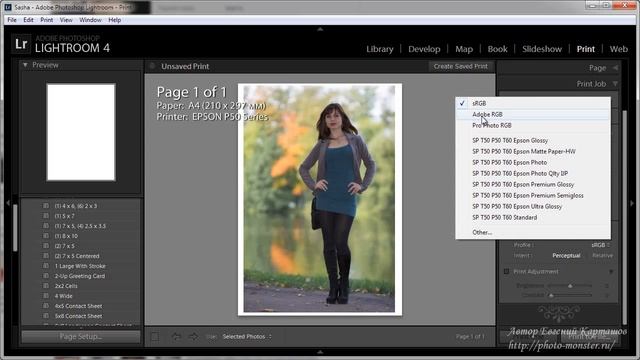Hide left panel using left edge arrow
Image resolution: width=640 pixels, height=360 pixels.
8,203
